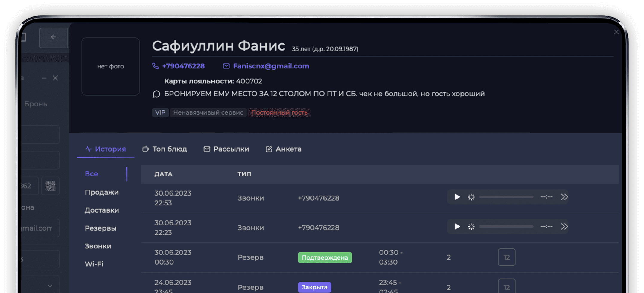644x293 pixels.
Task: Seek on the 22:53 call audio progress bar
Action: pos(506,197)
